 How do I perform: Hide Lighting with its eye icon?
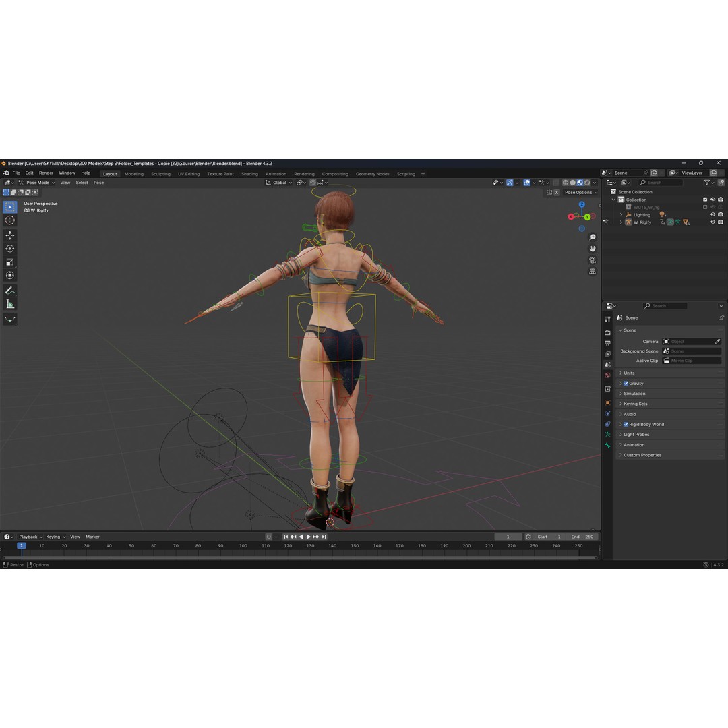tap(712, 214)
